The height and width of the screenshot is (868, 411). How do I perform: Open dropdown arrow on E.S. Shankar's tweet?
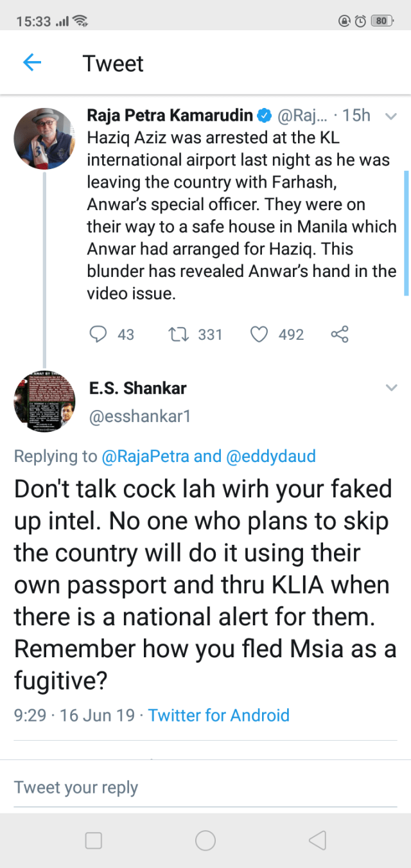tap(390, 388)
